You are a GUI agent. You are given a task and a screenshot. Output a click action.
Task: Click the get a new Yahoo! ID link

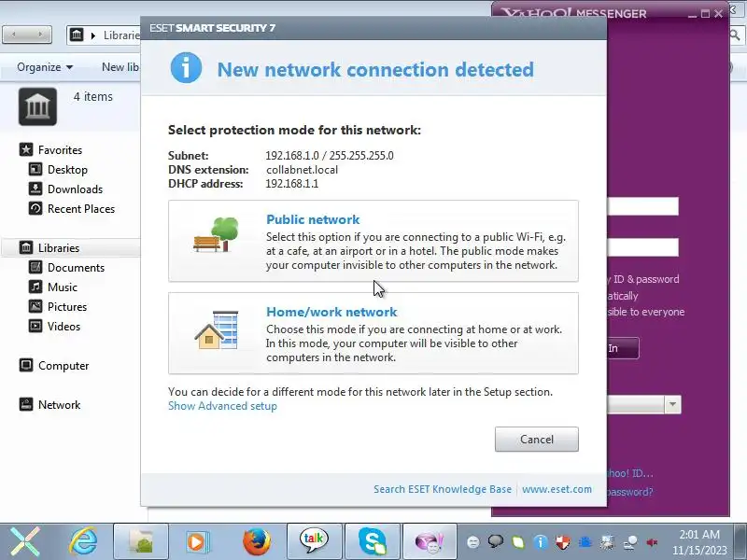[629, 473]
